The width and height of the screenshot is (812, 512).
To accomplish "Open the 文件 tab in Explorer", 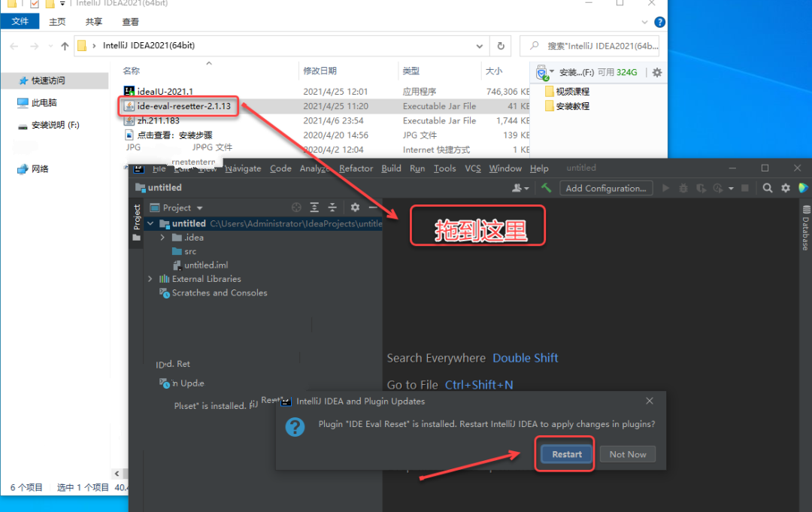I will (20, 21).
